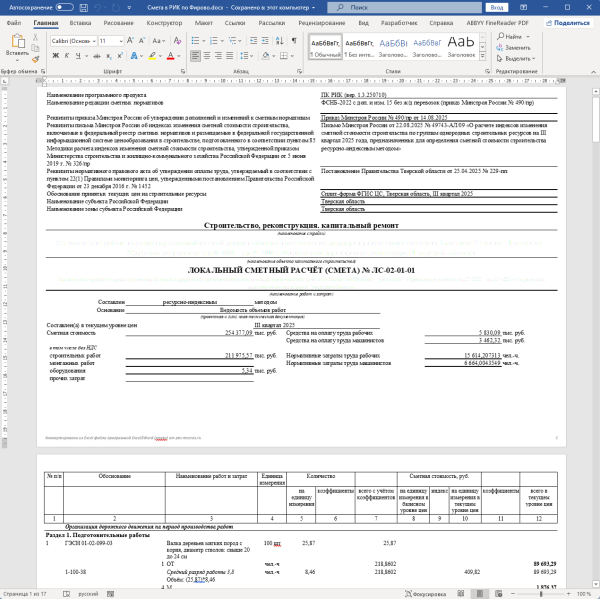This screenshot has width=600, height=599.
Task: Decrease font size with the small A
Action: click(142, 41)
